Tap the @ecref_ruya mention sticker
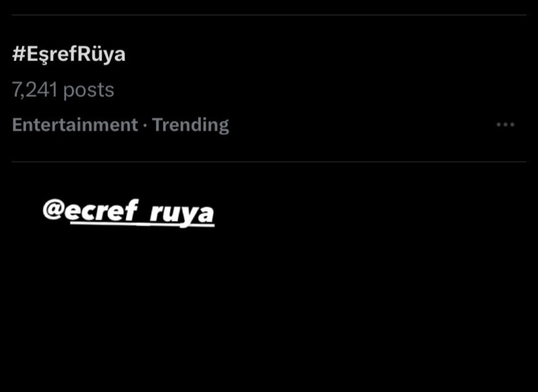The height and width of the screenshot is (392, 538). point(129,213)
